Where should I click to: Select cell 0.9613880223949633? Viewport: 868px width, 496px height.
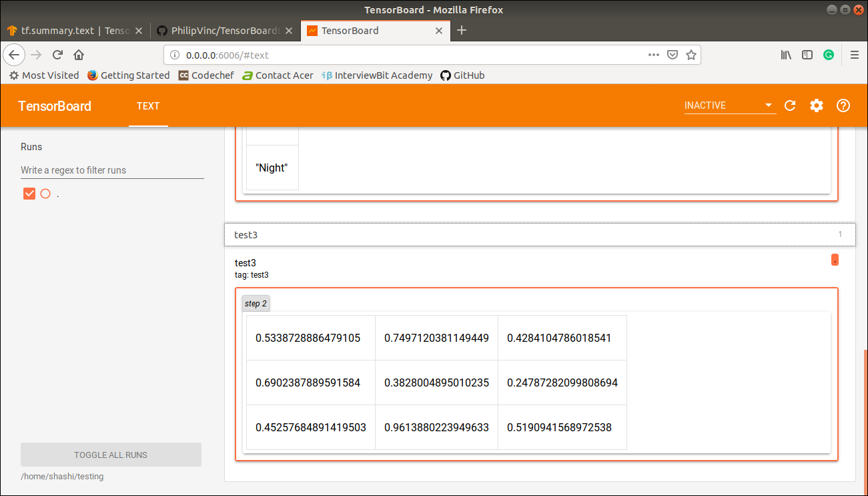point(436,427)
